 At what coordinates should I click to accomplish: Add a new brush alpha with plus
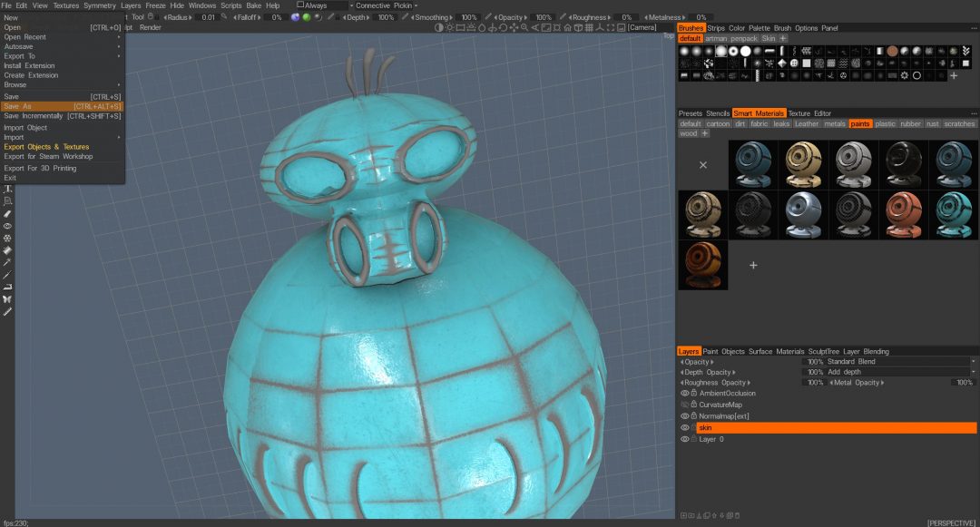tap(954, 75)
